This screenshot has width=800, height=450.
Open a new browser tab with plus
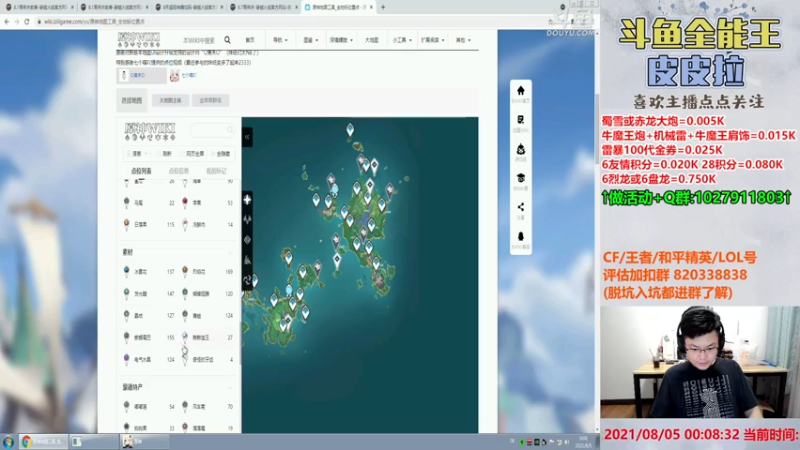click(x=383, y=7)
